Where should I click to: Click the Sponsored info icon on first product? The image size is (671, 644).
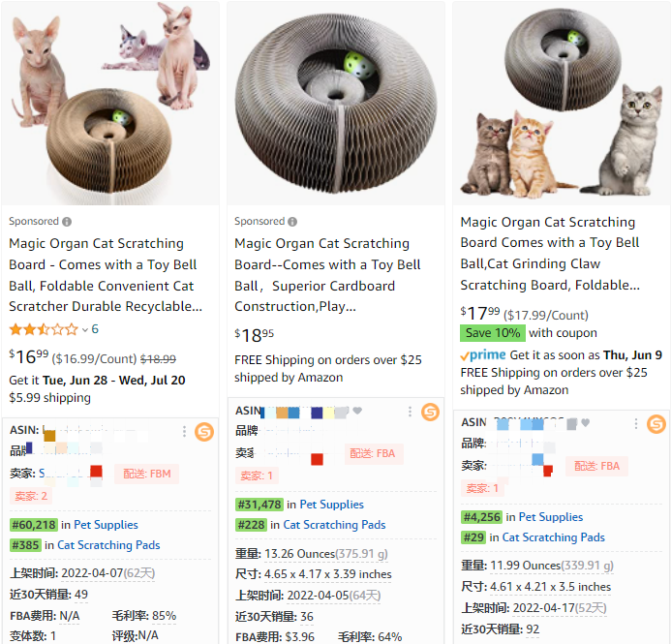point(67,222)
